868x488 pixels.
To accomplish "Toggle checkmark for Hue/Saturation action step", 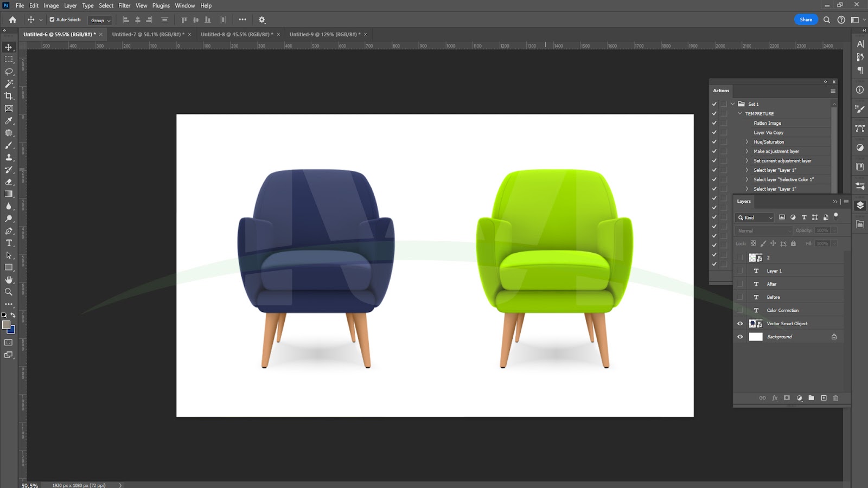I will click(714, 142).
